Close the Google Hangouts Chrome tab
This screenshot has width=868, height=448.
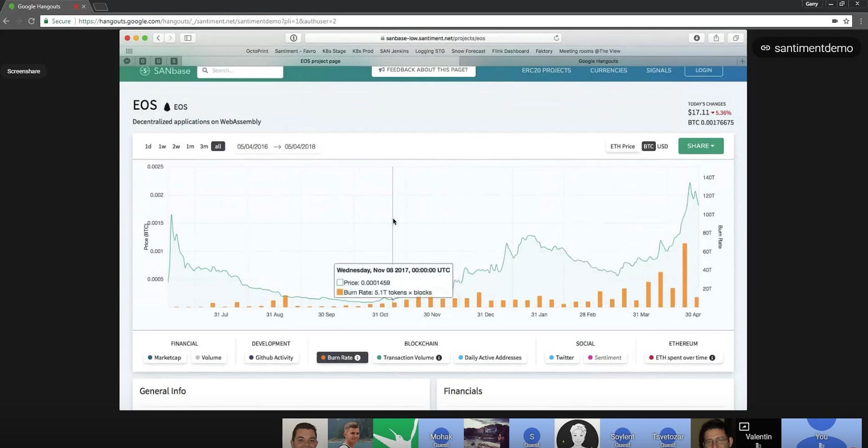pos(84,7)
